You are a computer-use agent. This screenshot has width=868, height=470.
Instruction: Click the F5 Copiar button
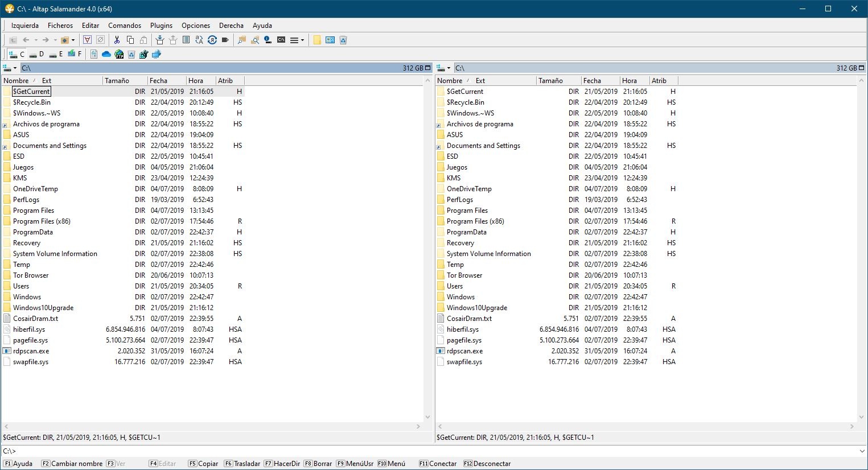(203, 464)
